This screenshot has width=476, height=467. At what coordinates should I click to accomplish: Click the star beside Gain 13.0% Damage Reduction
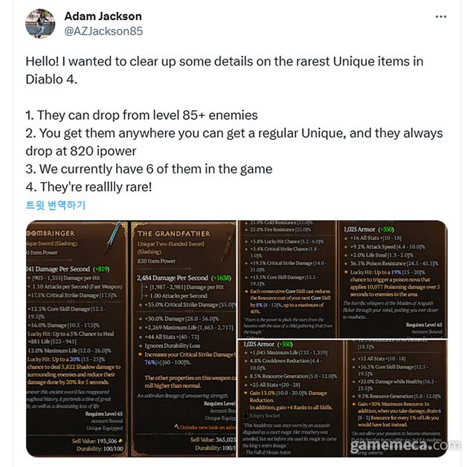245,393
